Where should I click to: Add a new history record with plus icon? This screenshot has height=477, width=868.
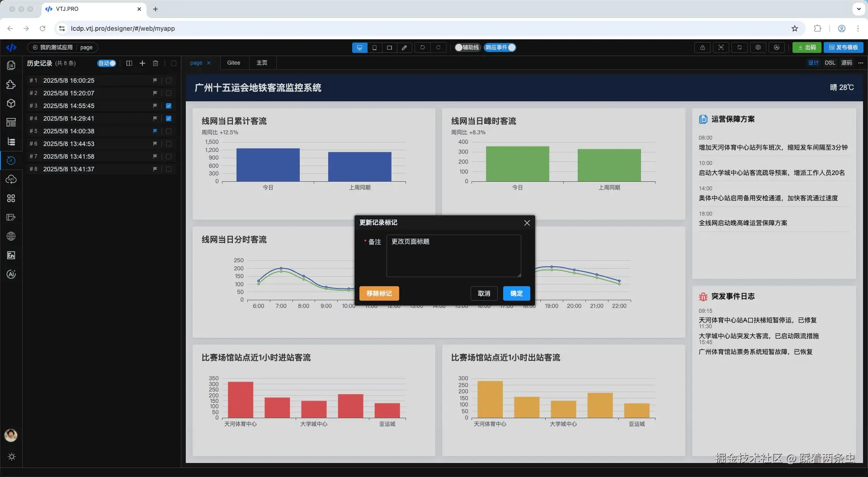tap(142, 63)
